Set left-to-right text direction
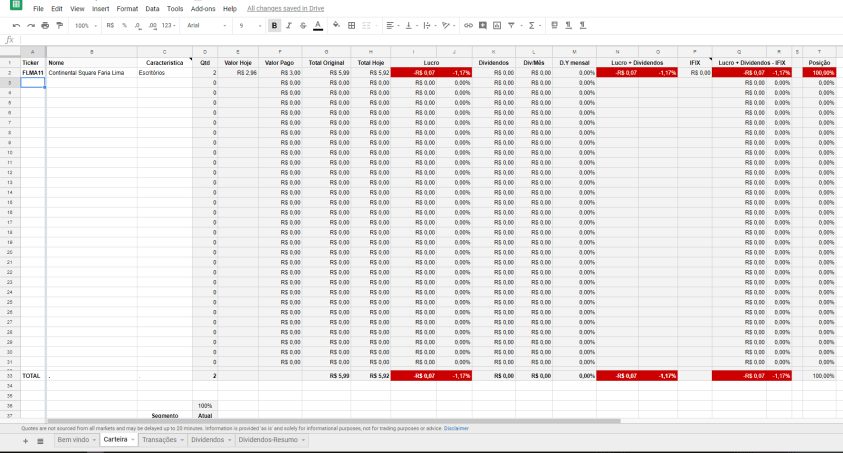 568,25
